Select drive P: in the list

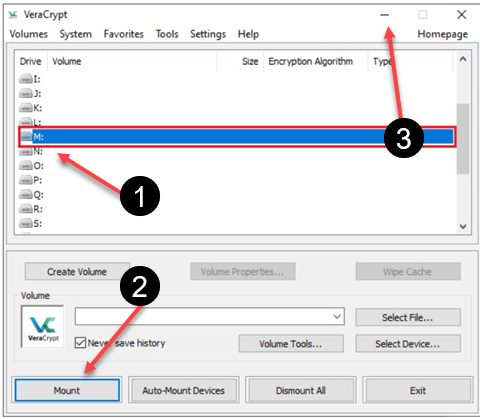30,180
